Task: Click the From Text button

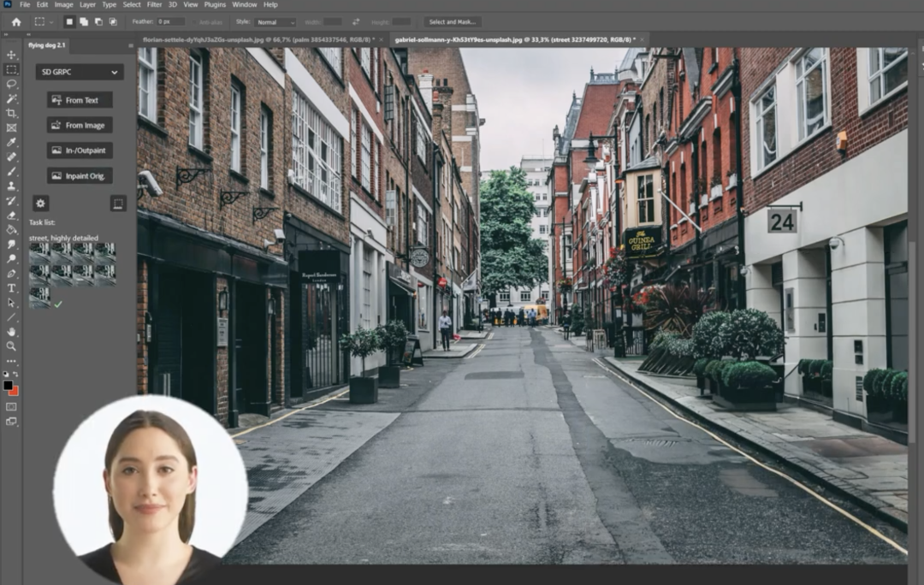Action: tap(80, 100)
